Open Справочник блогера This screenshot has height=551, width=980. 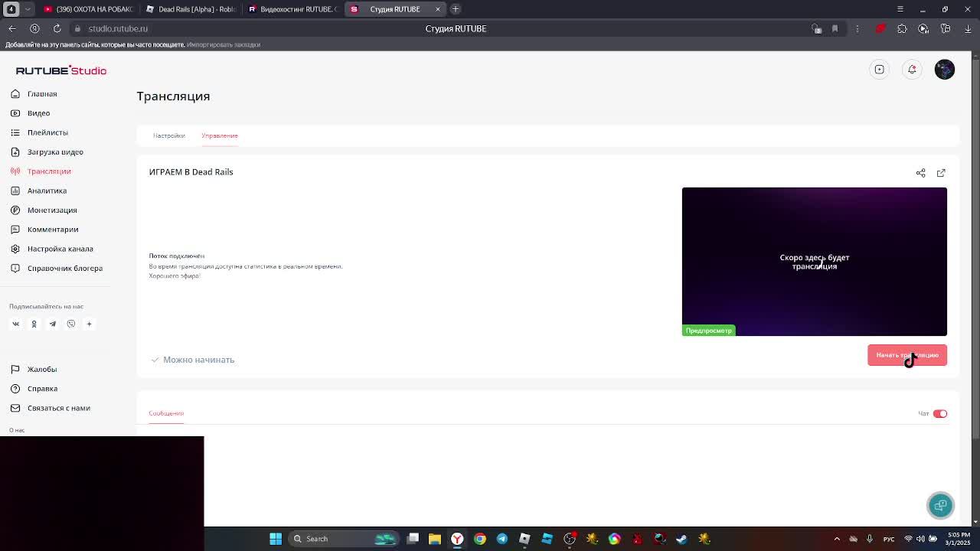[57, 268]
